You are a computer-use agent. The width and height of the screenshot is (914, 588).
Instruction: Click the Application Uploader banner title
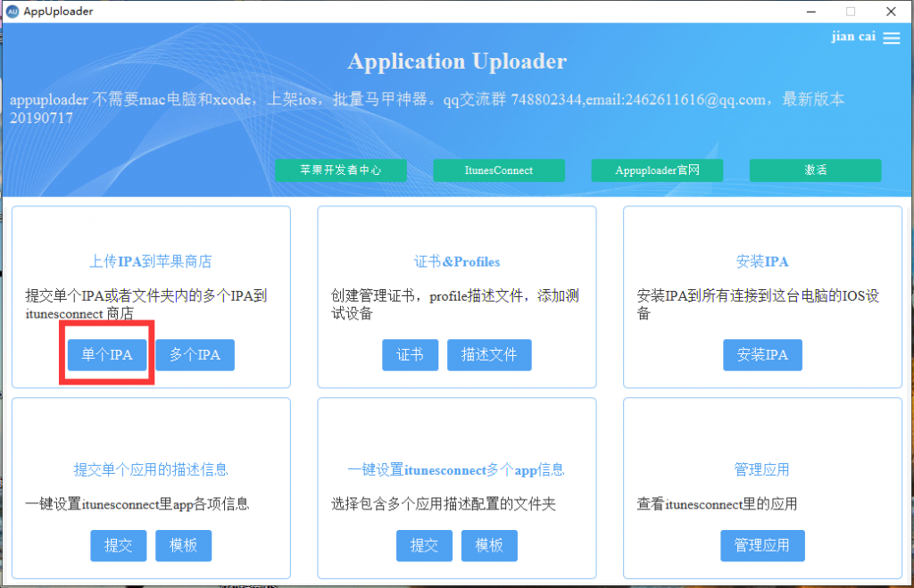pos(457,62)
